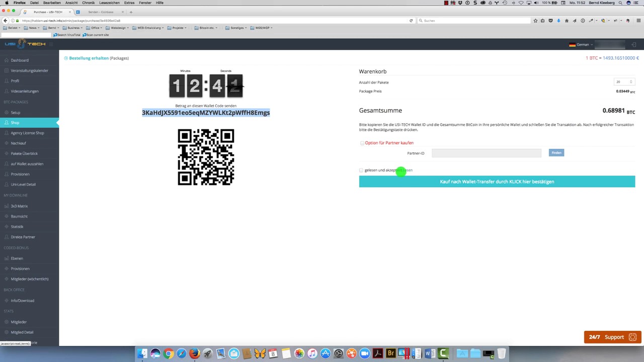Image resolution: width=644 pixels, height=362 pixels.
Task: Click the wallet QR code
Action: [206, 157]
